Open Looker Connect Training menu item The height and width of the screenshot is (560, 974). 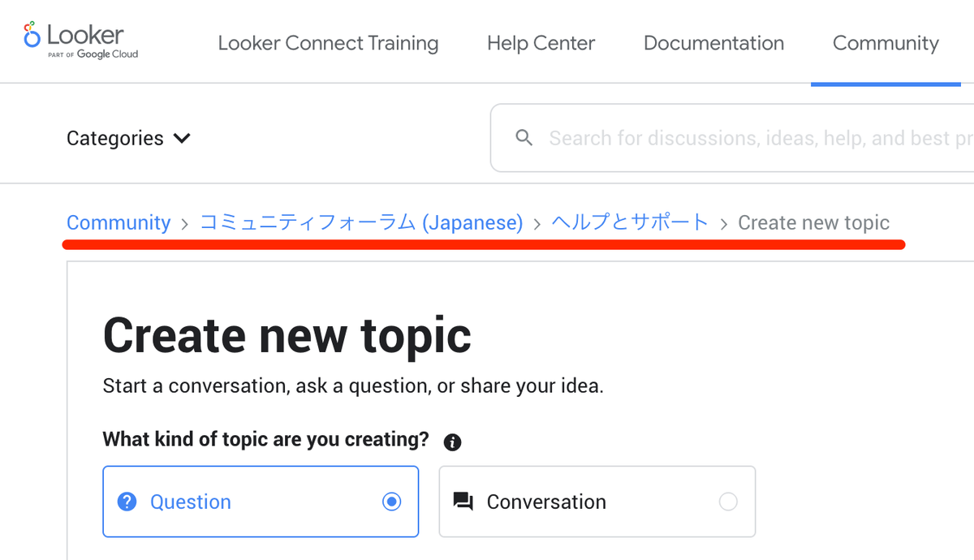pos(328,43)
